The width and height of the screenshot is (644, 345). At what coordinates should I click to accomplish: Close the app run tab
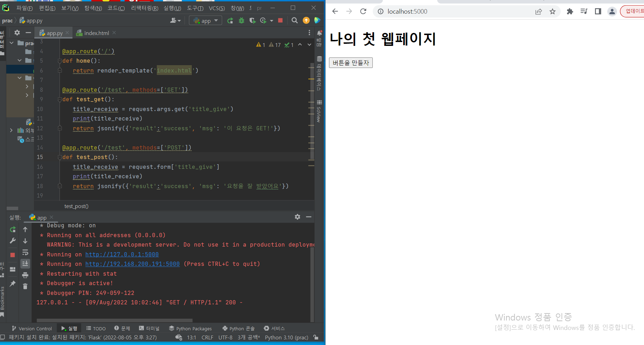pyautogui.click(x=51, y=217)
